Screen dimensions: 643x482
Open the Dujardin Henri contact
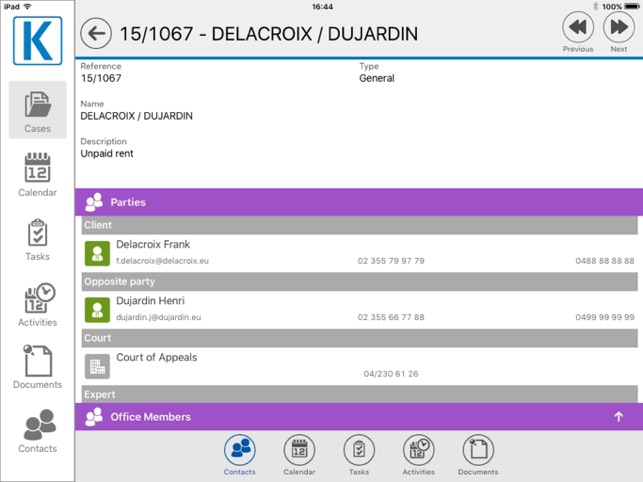(360, 309)
